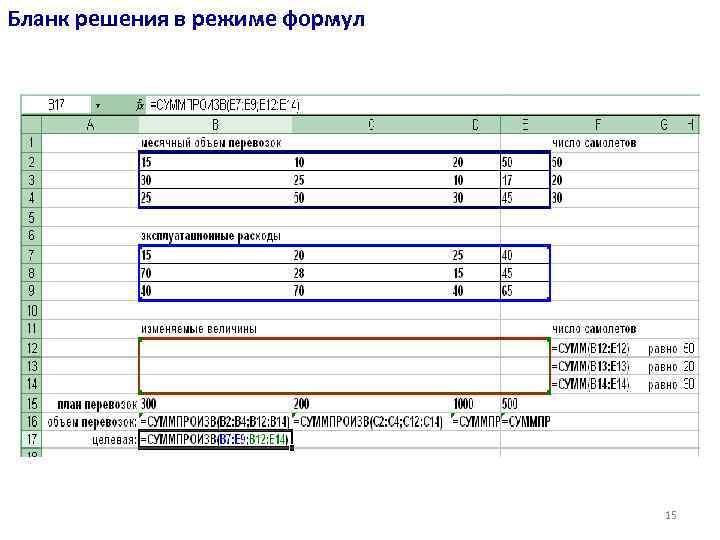Select plan cell with value 200

point(371,404)
